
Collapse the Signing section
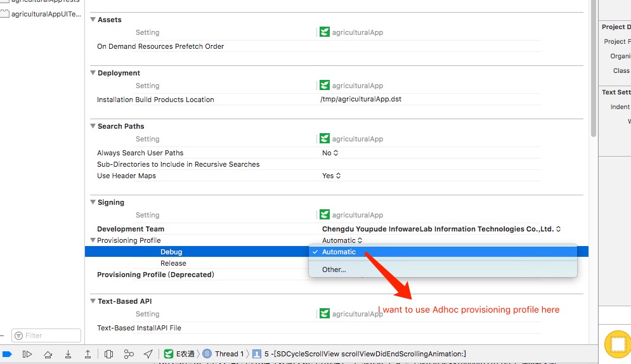point(93,202)
